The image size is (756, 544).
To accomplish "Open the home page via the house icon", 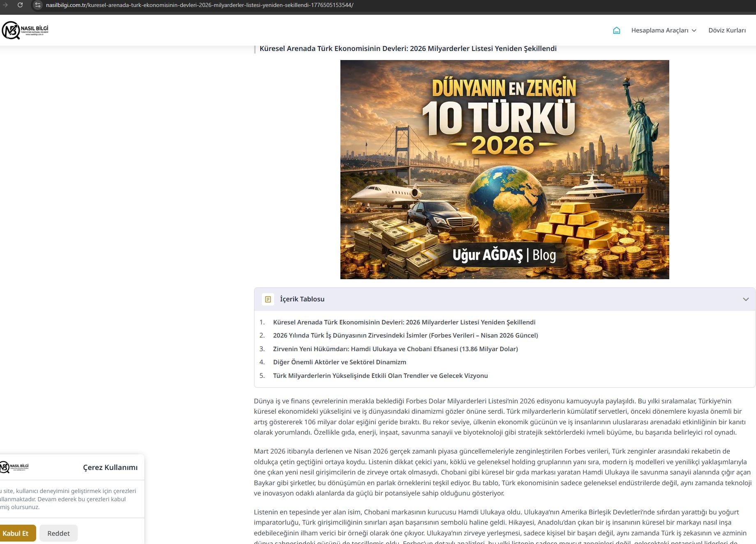I will point(616,30).
